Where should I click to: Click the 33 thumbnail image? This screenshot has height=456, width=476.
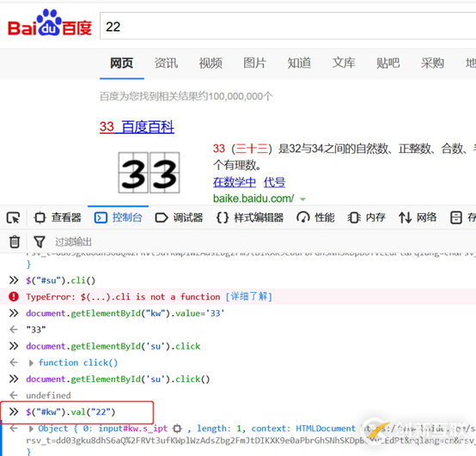click(149, 173)
